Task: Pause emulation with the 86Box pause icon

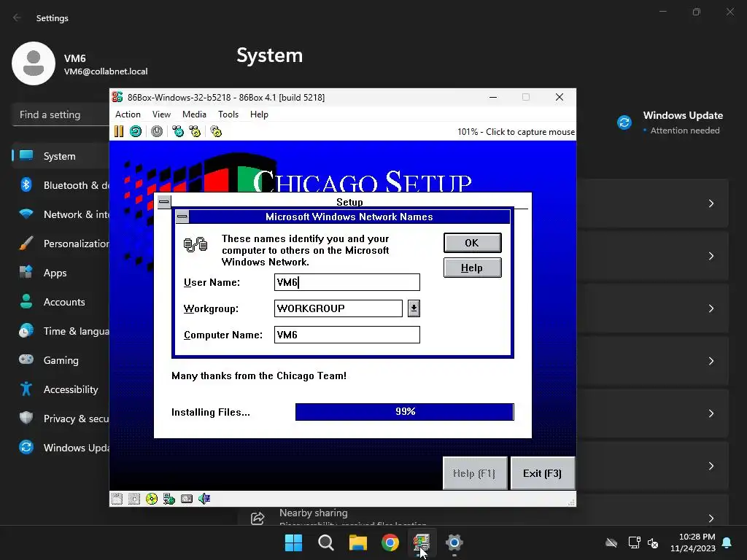Action: (119, 131)
